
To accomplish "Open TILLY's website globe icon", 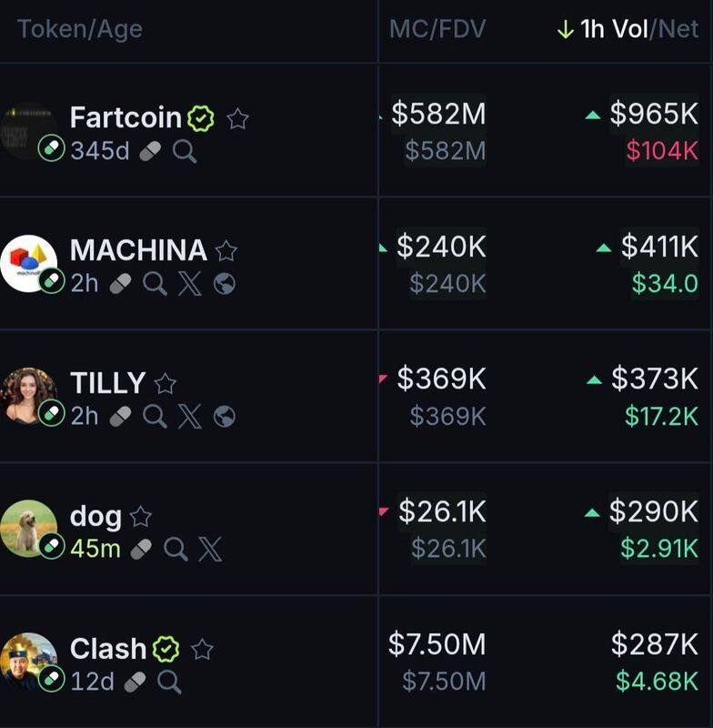I will click(x=225, y=417).
